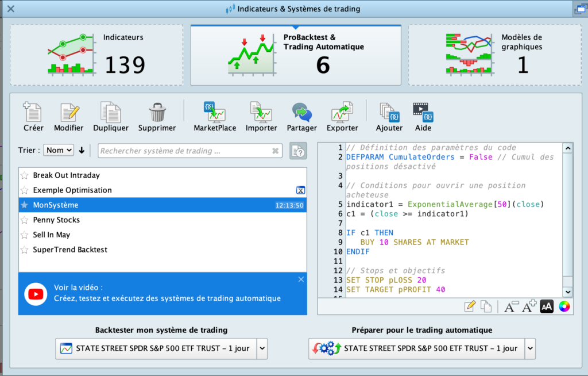Toggle favorite star for Sell In May
Image resolution: width=588 pixels, height=376 pixels.
(25, 235)
